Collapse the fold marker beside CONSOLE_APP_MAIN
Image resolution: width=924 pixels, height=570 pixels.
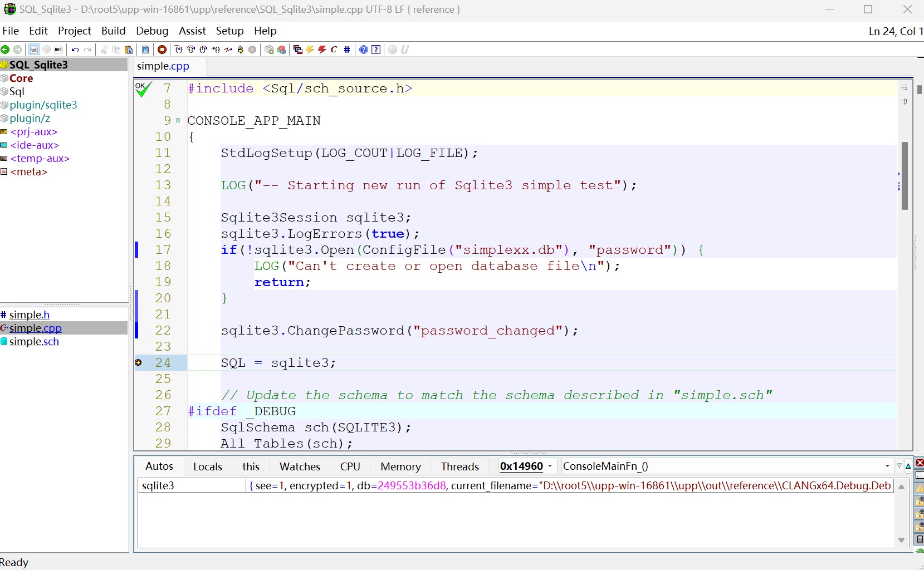(178, 120)
